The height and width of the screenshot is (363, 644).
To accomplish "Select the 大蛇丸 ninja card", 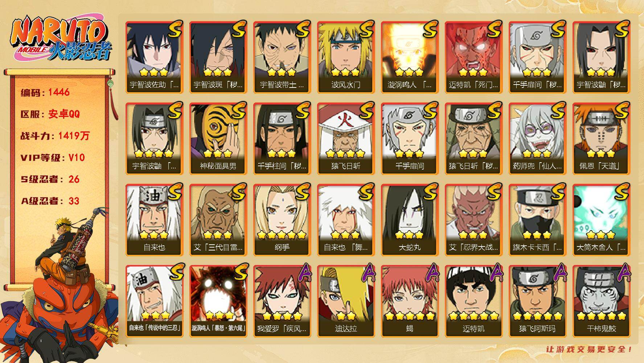I will (410, 220).
